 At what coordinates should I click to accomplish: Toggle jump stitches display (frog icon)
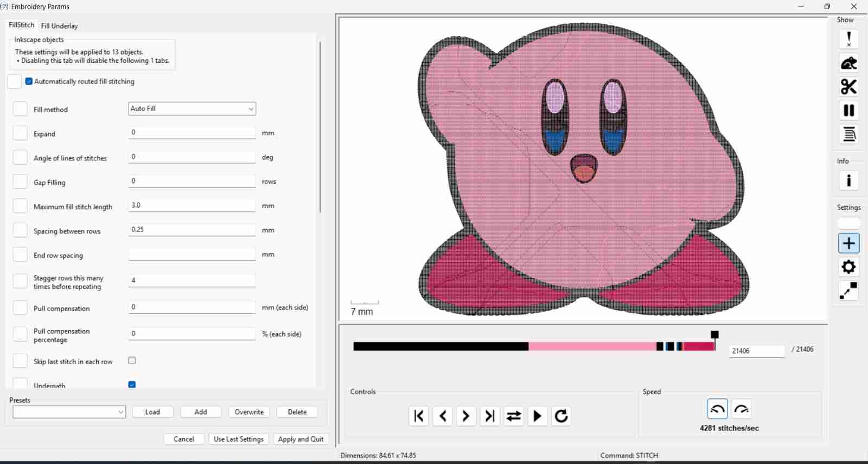click(849, 63)
